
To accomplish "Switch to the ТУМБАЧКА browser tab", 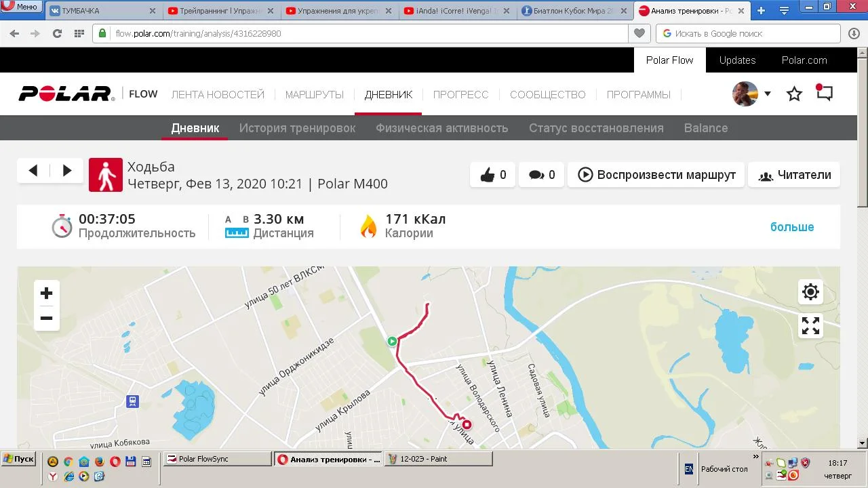I will click(102, 11).
